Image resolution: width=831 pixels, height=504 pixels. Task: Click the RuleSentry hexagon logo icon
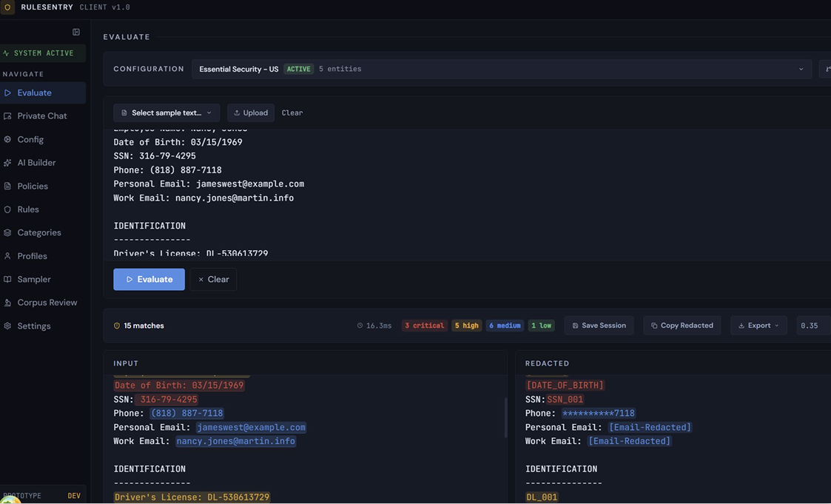7,7
